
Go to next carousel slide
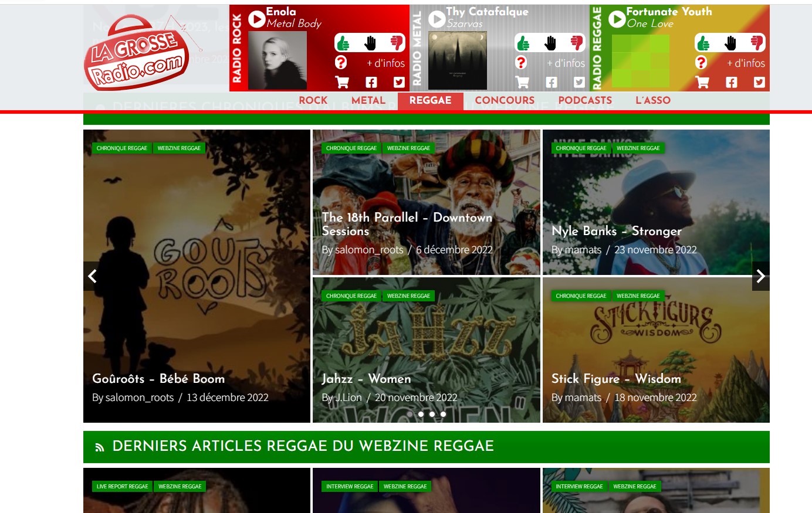[761, 276]
